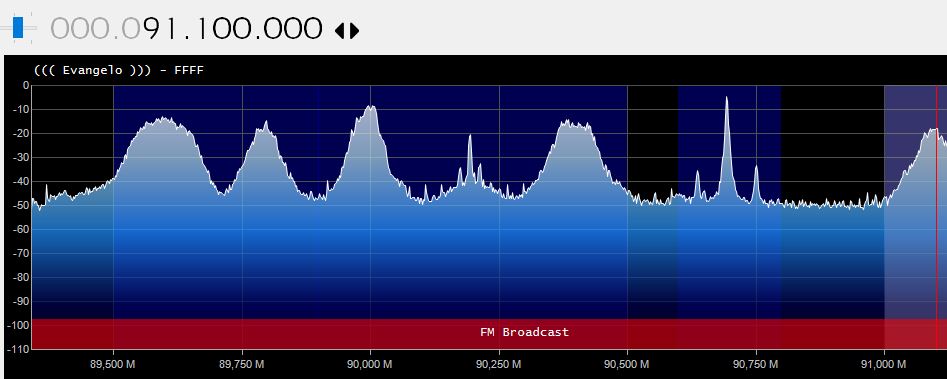Click the 90,750 M frequency axis label

[x=756, y=365]
